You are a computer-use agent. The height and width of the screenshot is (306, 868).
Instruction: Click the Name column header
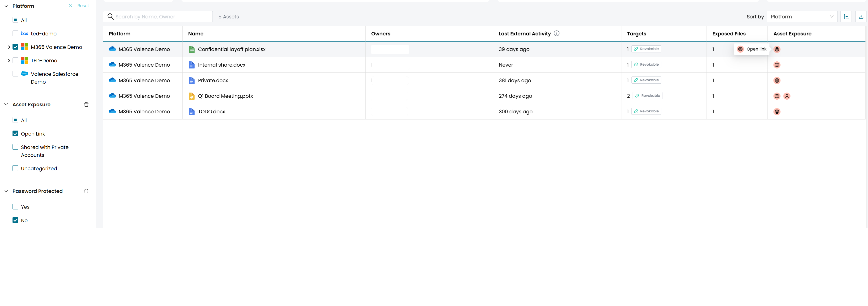tap(196, 34)
